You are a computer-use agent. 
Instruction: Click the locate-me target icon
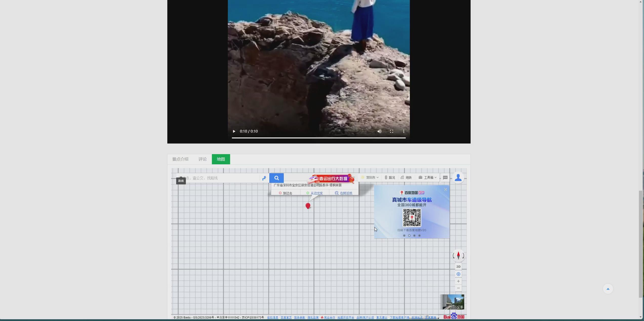[458, 274]
